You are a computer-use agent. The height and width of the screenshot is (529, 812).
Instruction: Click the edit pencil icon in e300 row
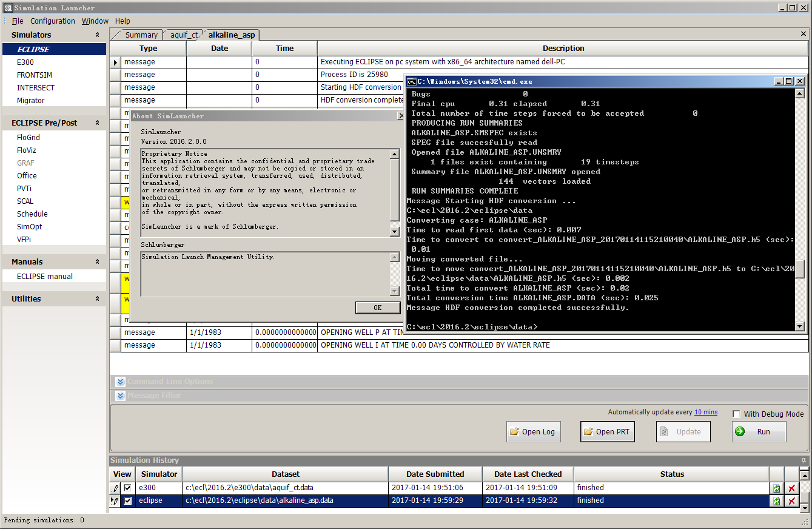(115, 488)
